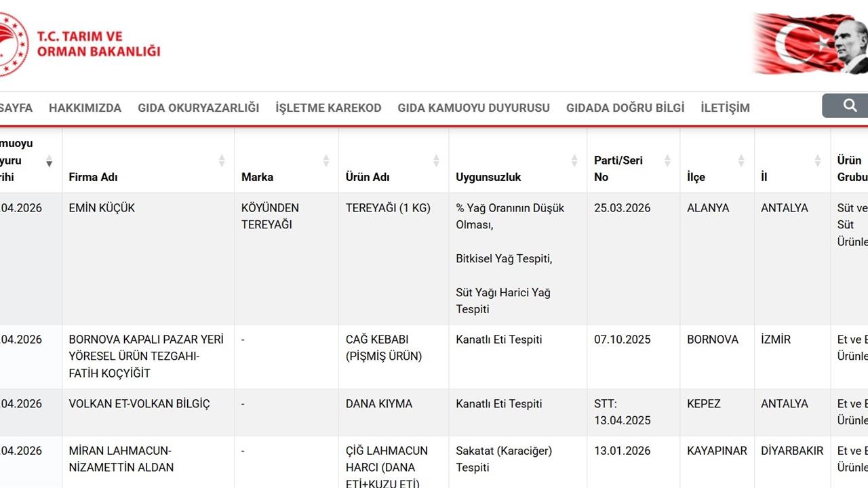868x488 pixels.
Task: Open GIDA OKURYAZARLIĞI menu
Action: pos(198,108)
